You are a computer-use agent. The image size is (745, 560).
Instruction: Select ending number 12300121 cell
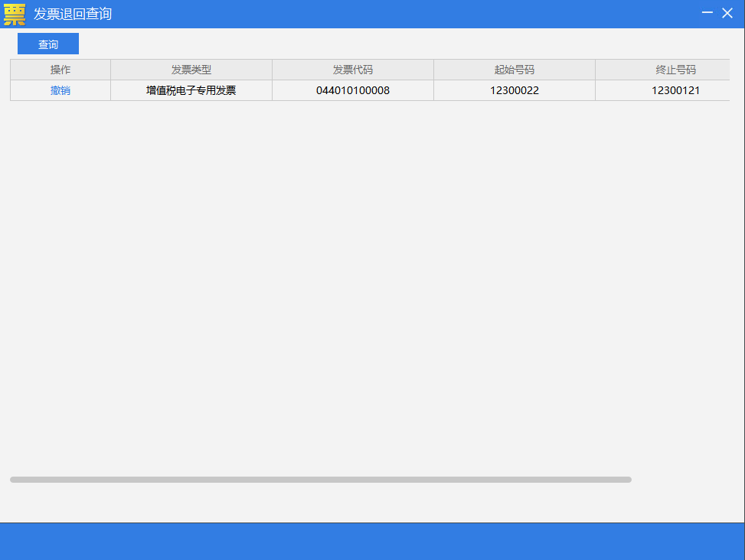(x=663, y=90)
